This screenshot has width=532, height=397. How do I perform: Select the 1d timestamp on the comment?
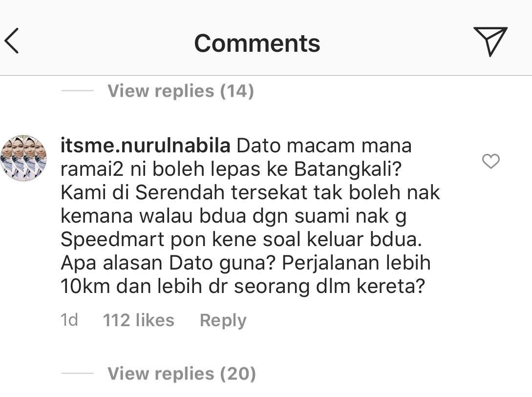69,320
